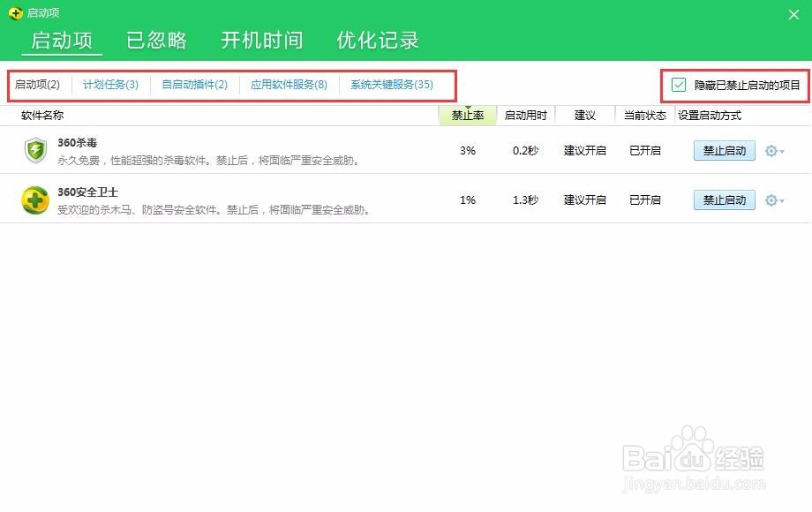Click 禁止启动 button for 360杀毒
Viewport: 812px width, 512px height.
tap(725, 151)
